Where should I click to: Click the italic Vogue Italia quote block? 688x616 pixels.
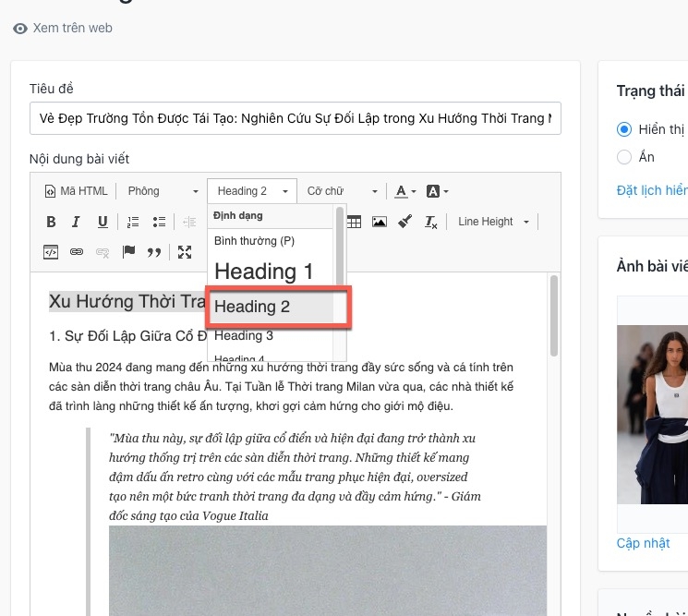click(295, 477)
